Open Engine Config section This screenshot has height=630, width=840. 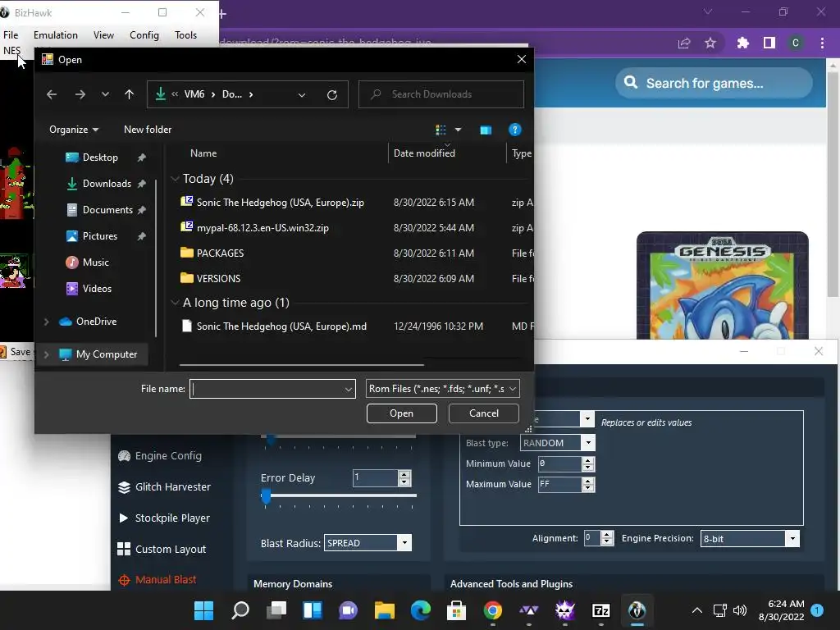coord(160,456)
